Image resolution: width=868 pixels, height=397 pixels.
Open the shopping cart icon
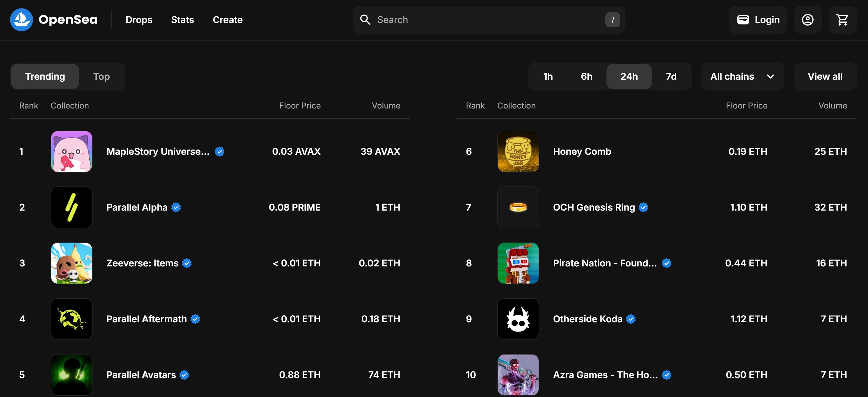842,19
